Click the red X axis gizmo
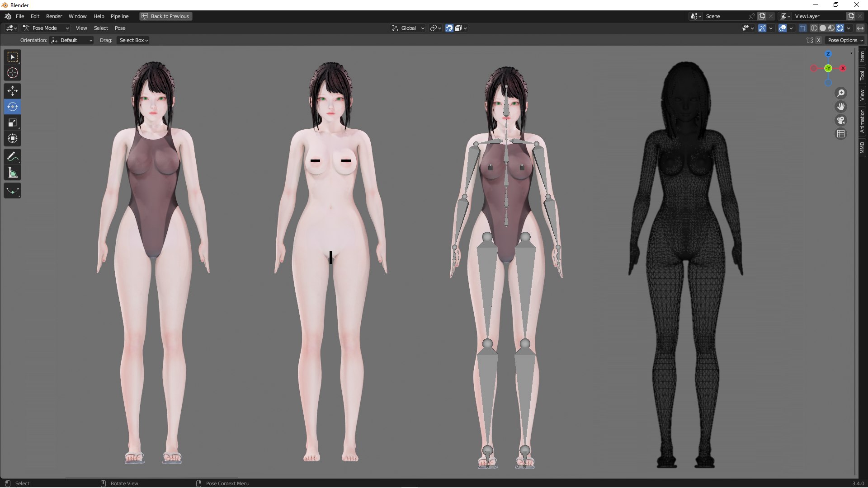The height and width of the screenshot is (488, 868). tap(843, 68)
